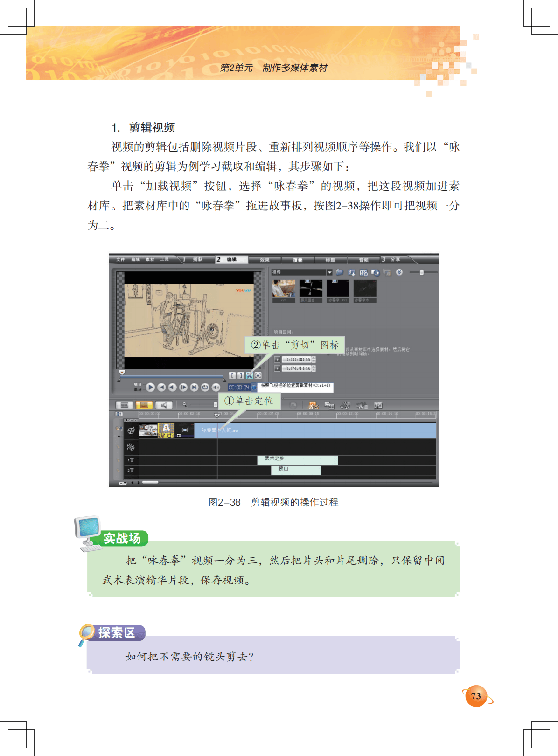This screenshot has width=558, height=756.
Task: Click the mark-in bracket button
Action: pyautogui.click(x=232, y=375)
